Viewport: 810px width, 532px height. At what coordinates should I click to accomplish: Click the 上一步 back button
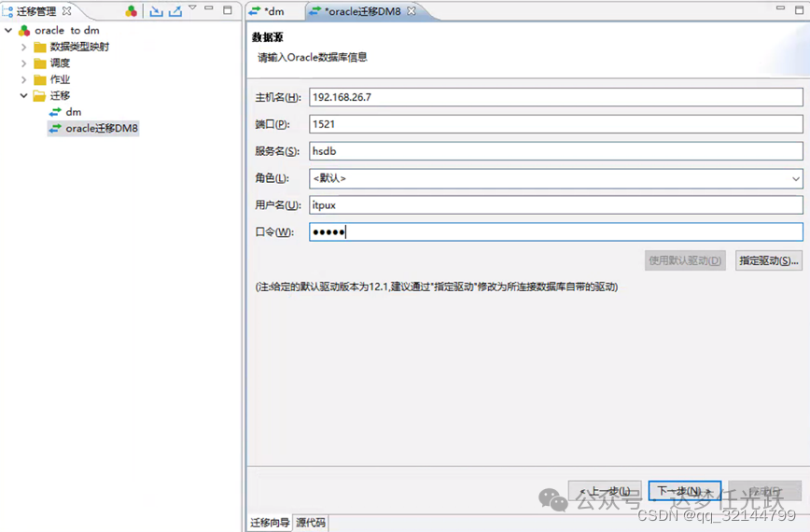(x=605, y=491)
